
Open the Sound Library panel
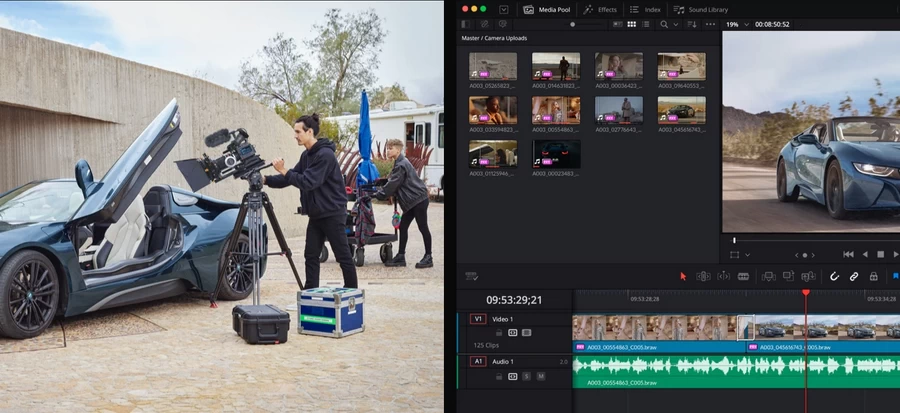700,10
